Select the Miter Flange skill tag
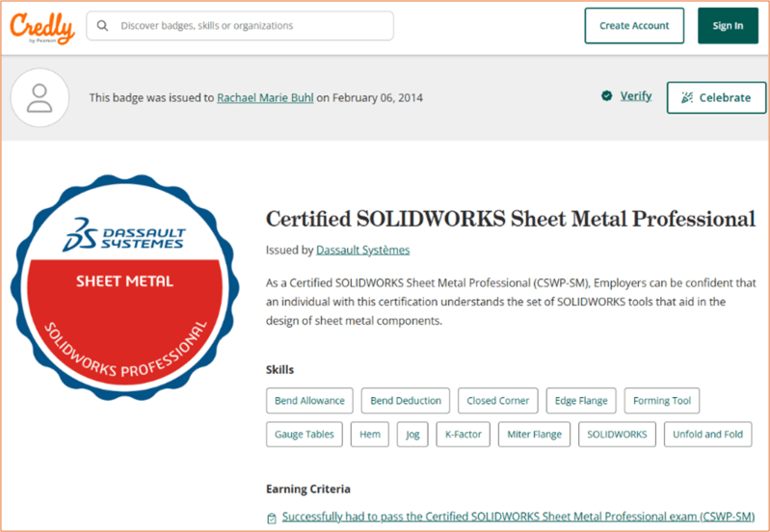 click(534, 435)
